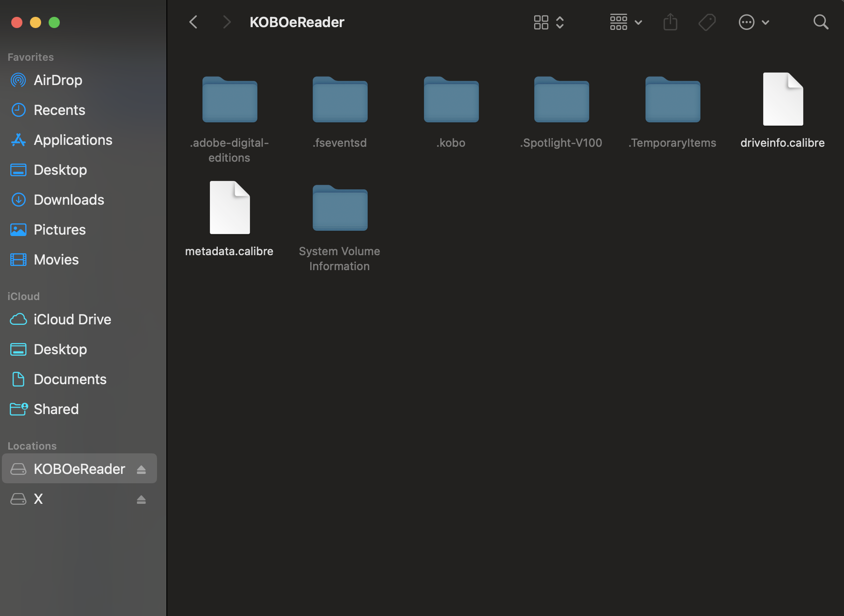The width and height of the screenshot is (844, 616).
Task: Select the System Volume Information folder icon
Action: pos(340,208)
